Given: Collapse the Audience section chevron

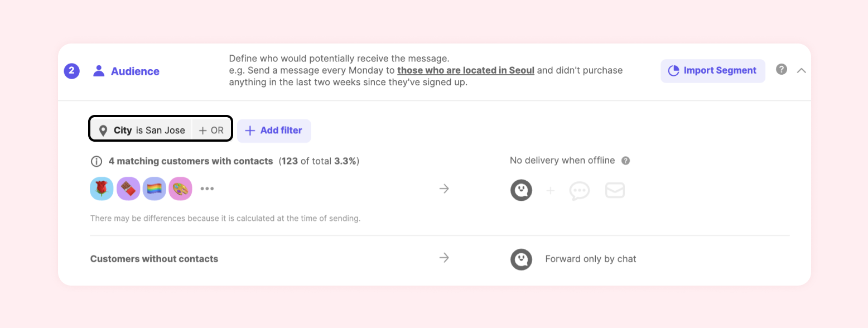Looking at the screenshot, I should click(802, 71).
